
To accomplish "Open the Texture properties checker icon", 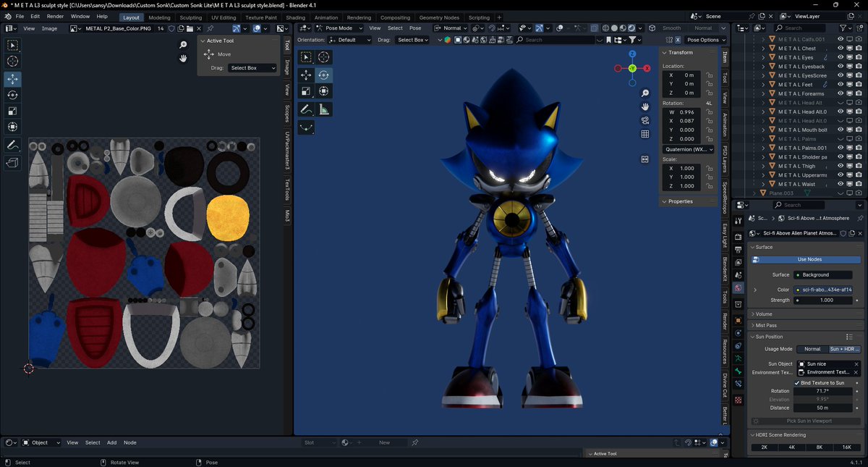I will click(x=738, y=400).
